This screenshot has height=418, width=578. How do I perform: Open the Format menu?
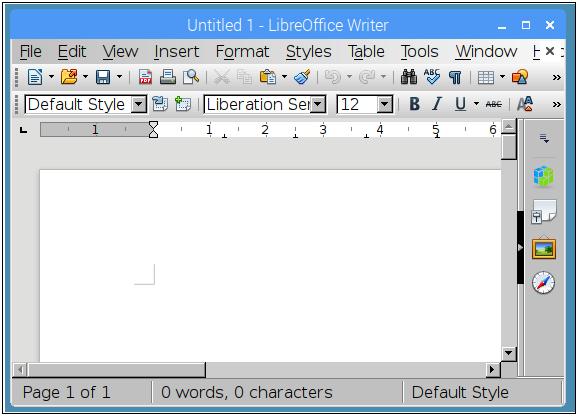(x=243, y=52)
